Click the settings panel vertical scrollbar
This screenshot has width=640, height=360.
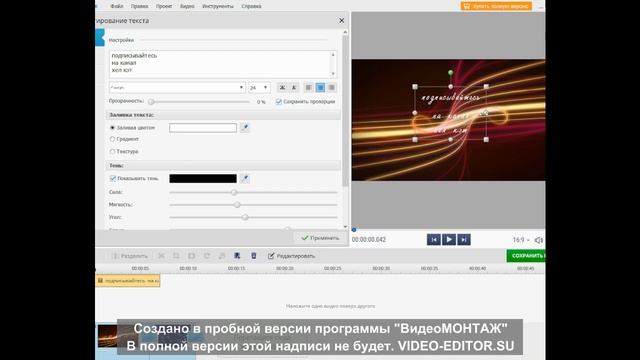pos(345,110)
